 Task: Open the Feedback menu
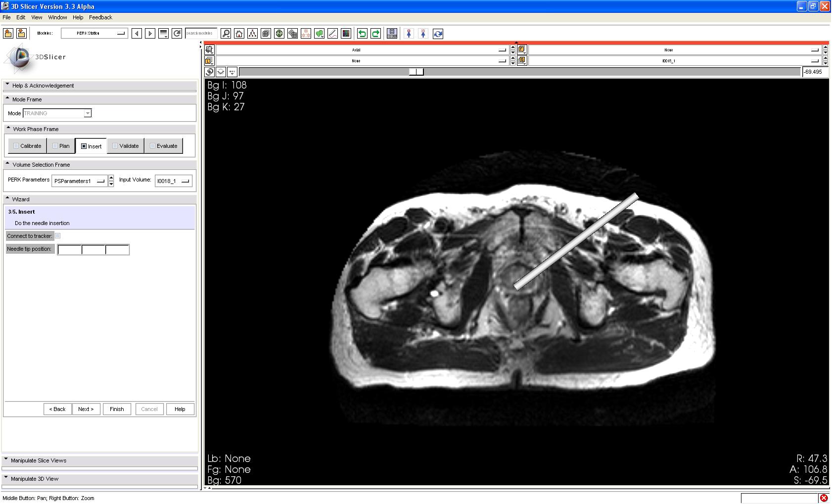coord(100,17)
